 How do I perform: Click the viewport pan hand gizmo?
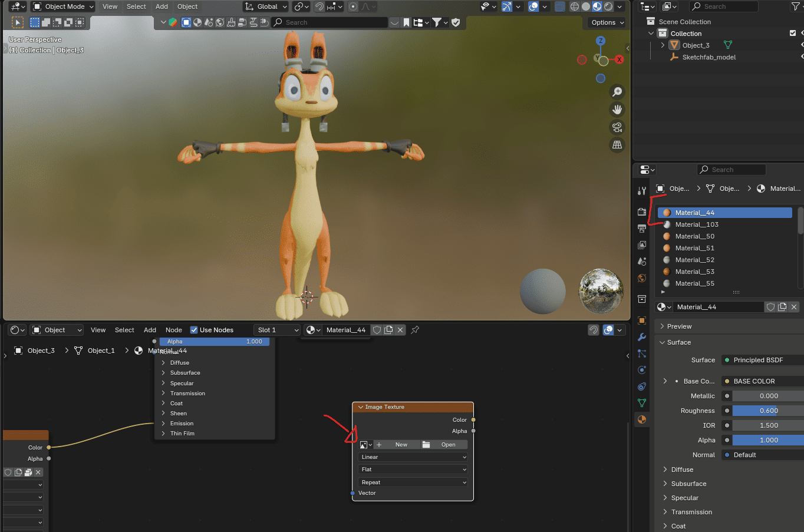pyautogui.click(x=617, y=110)
